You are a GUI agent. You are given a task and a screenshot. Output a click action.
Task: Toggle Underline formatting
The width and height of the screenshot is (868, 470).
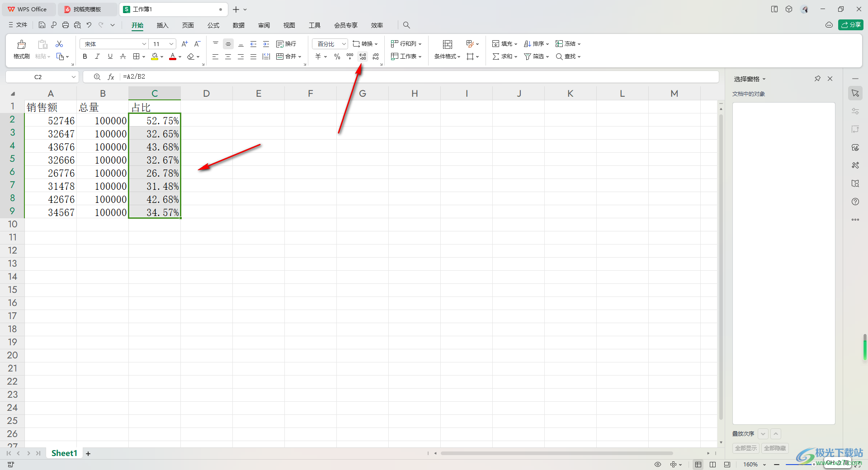[x=110, y=56]
